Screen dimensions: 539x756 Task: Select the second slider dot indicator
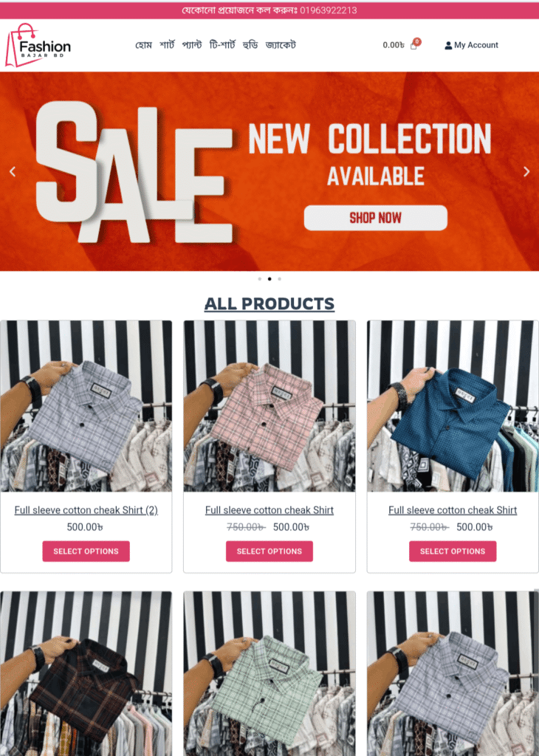pos(269,278)
